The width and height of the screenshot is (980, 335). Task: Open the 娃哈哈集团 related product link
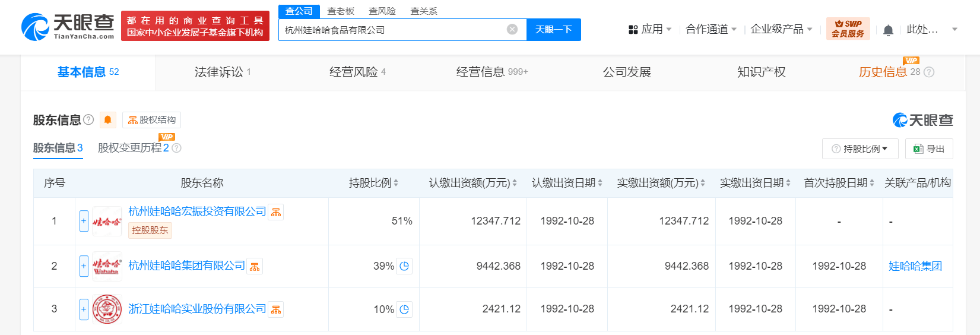[x=915, y=266]
